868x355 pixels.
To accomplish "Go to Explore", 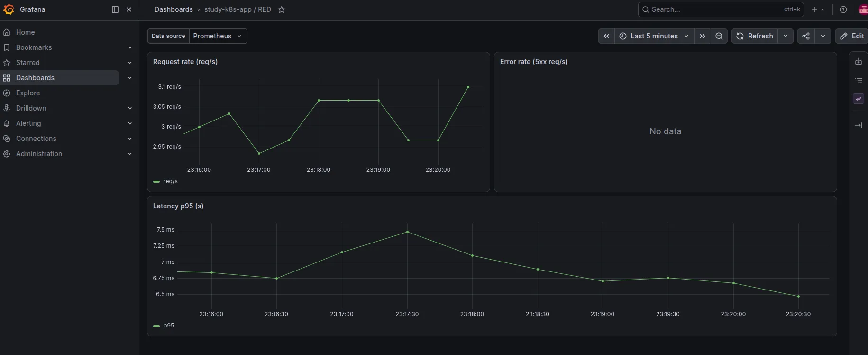I will click(28, 93).
